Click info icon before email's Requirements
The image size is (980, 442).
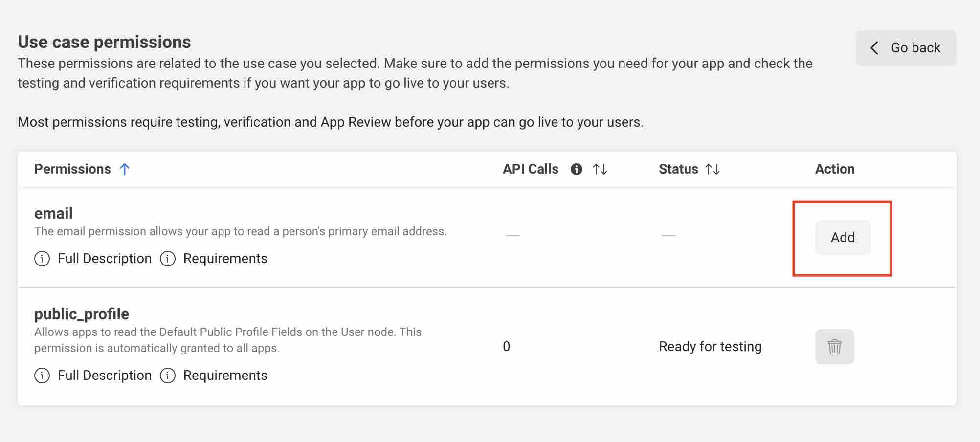tap(168, 259)
